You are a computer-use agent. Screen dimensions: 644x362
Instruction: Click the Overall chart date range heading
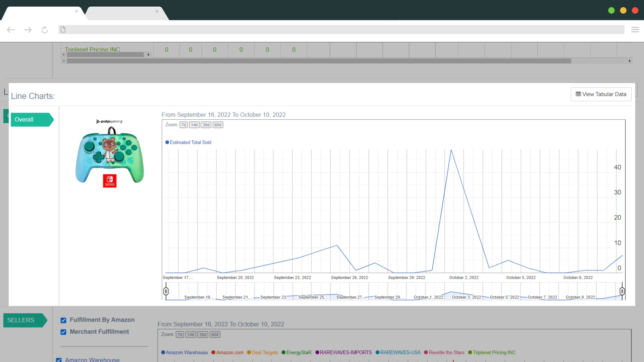(224, 115)
